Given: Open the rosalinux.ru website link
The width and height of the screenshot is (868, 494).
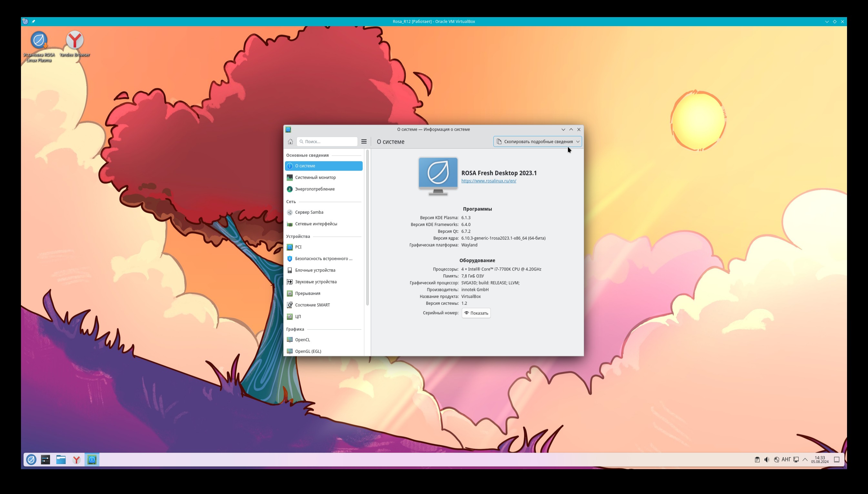Looking at the screenshot, I should click(x=489, y=181).
